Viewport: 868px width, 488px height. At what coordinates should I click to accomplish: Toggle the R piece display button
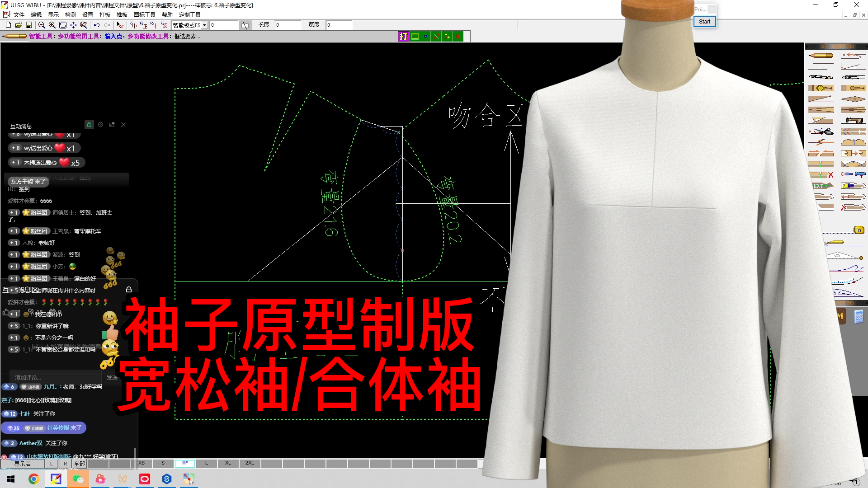pyautogui.click(x=65, y=464)
